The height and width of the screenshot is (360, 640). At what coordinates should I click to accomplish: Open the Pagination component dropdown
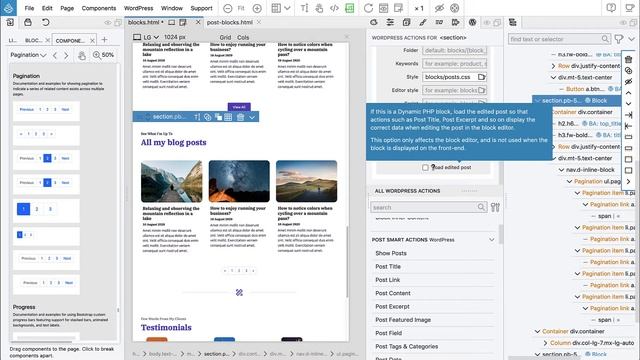[28, 55]
